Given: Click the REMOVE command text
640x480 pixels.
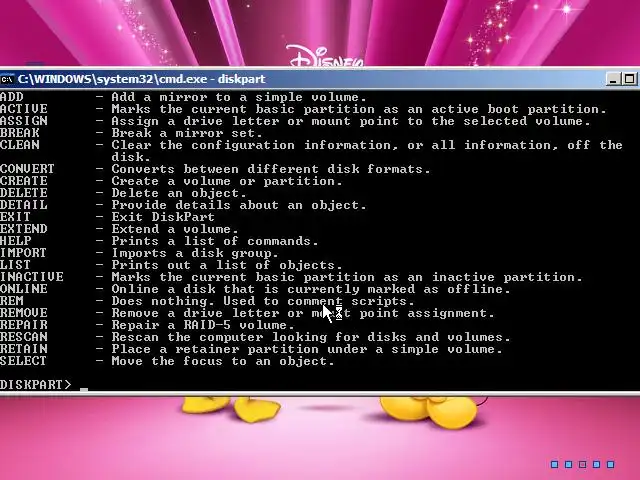Looking at the screenshot, I should 24,313.
